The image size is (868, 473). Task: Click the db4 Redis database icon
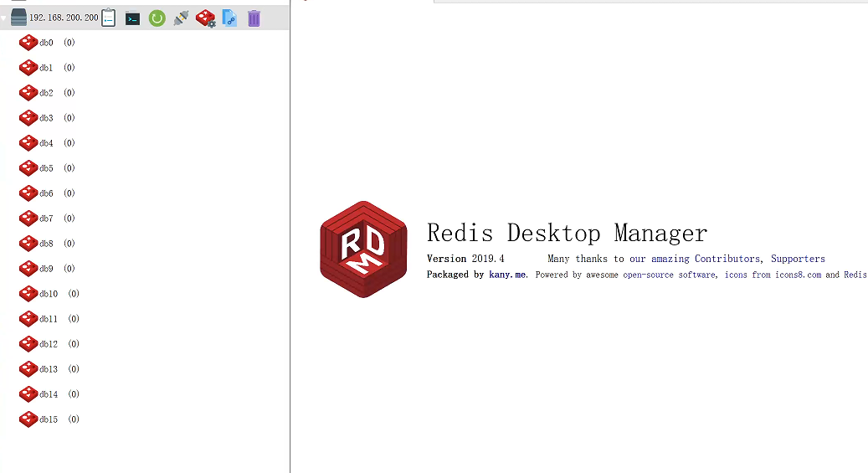pos(28,143)
